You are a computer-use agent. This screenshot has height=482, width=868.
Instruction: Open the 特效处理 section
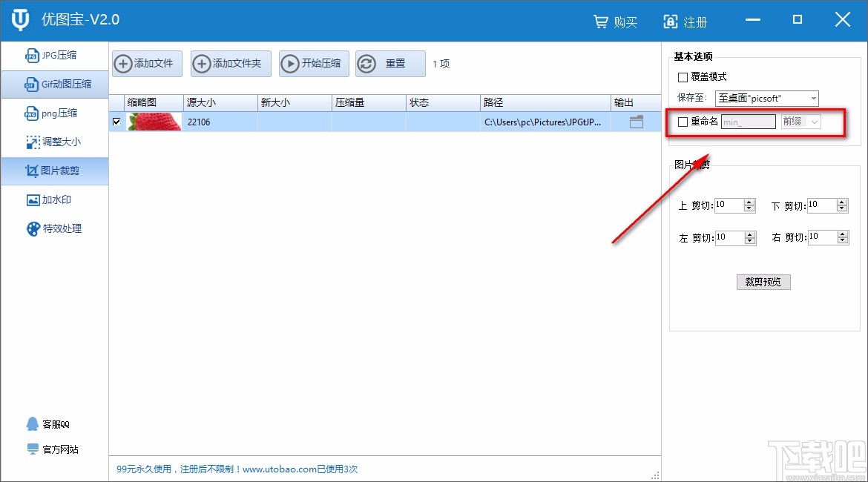point(54,228)
